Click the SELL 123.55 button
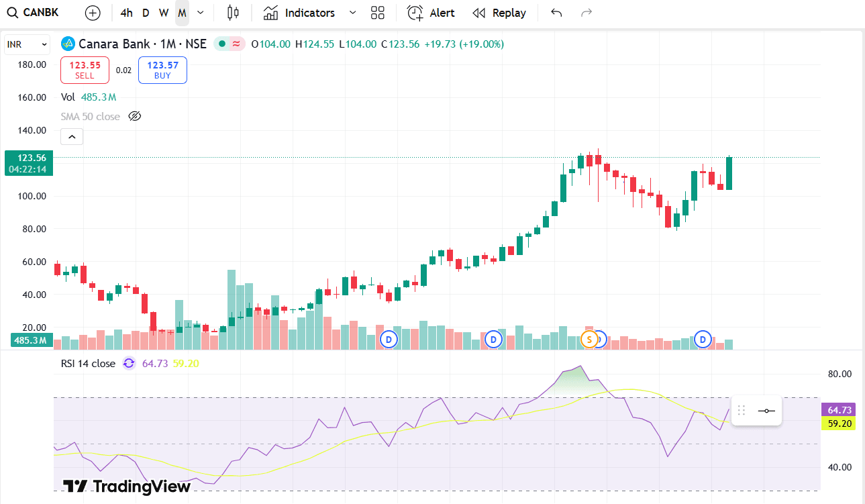The height and width of the screenshot is (504, 865). 85,70
